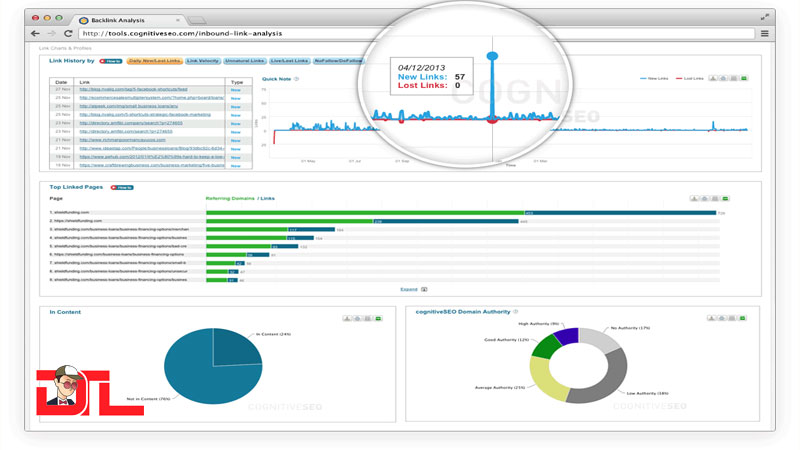Click the Type column header
This screenshot has height=450, width=800.
(x=237, y=82)
